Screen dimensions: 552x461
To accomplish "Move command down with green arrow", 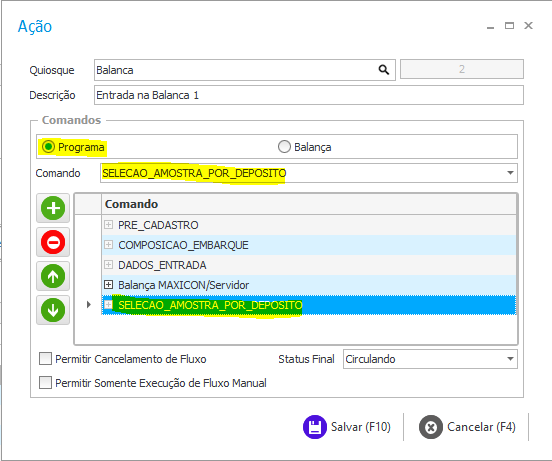I will 53,310.
